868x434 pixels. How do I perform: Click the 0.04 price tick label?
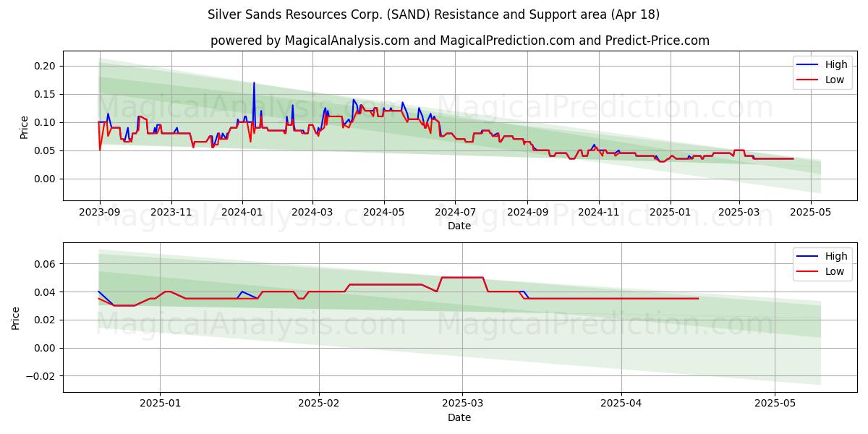pos(46,292)
